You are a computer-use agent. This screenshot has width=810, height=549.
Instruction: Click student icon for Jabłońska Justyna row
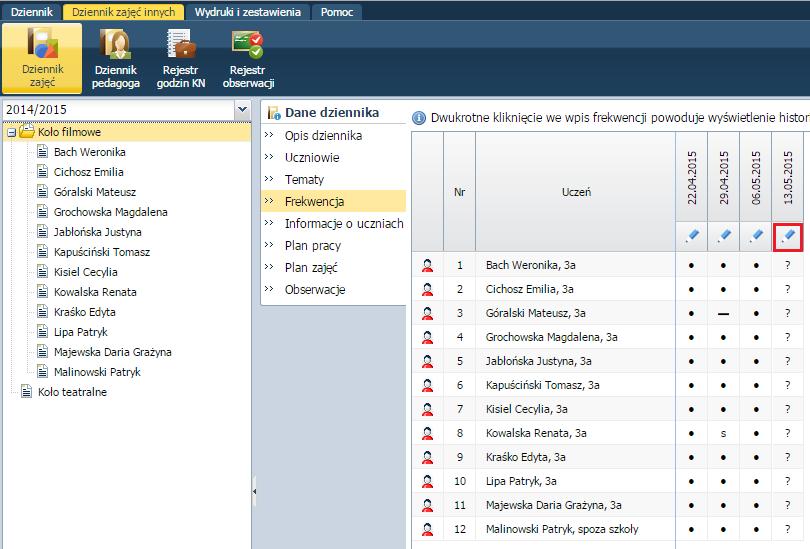(x=427, y=362)
